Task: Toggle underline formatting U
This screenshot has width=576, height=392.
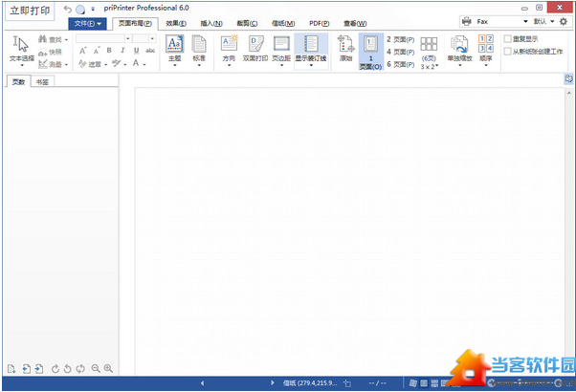Action: click(x=136, y=51)
